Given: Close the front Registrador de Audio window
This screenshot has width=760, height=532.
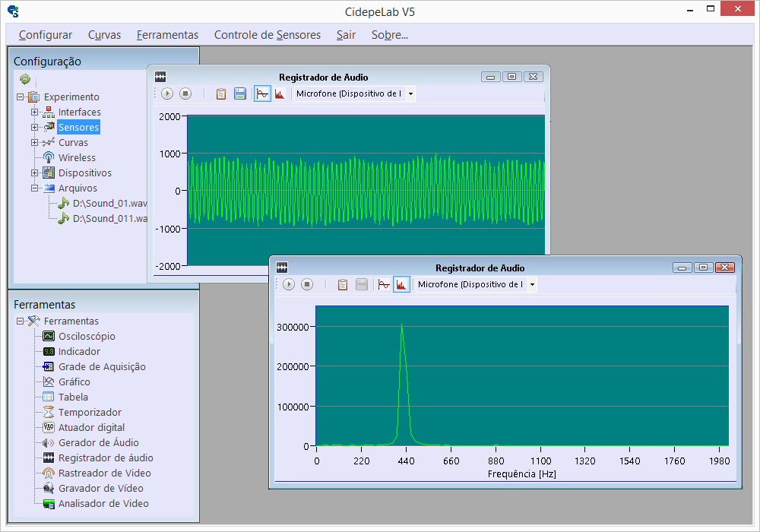Looking at the screenshot, I should coord(724,268).
